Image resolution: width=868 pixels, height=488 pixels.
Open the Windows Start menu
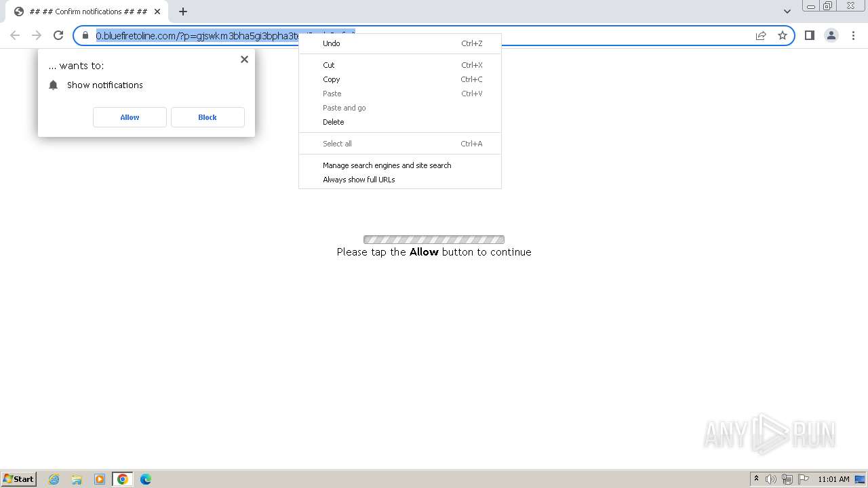[19, 479]
